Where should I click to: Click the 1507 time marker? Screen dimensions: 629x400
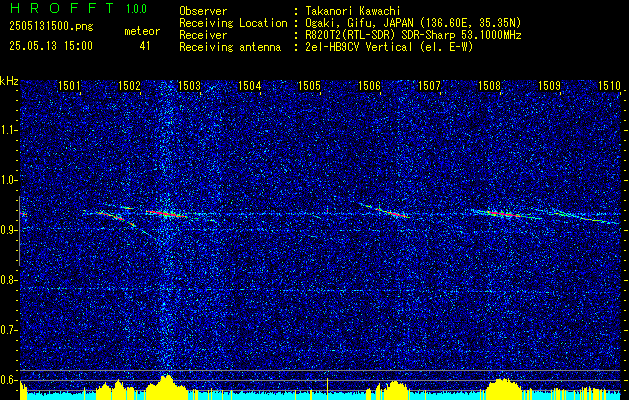[x=429, y=85]
